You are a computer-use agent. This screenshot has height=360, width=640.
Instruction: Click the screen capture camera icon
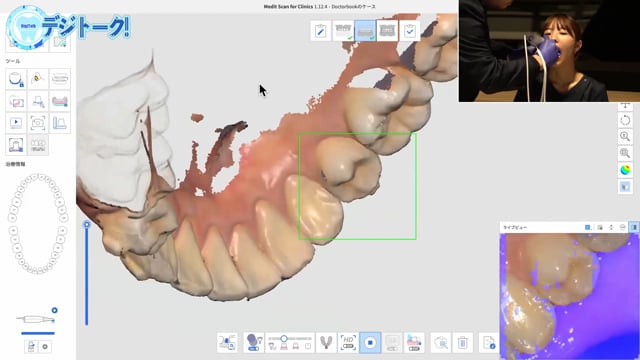coord(38,123)
